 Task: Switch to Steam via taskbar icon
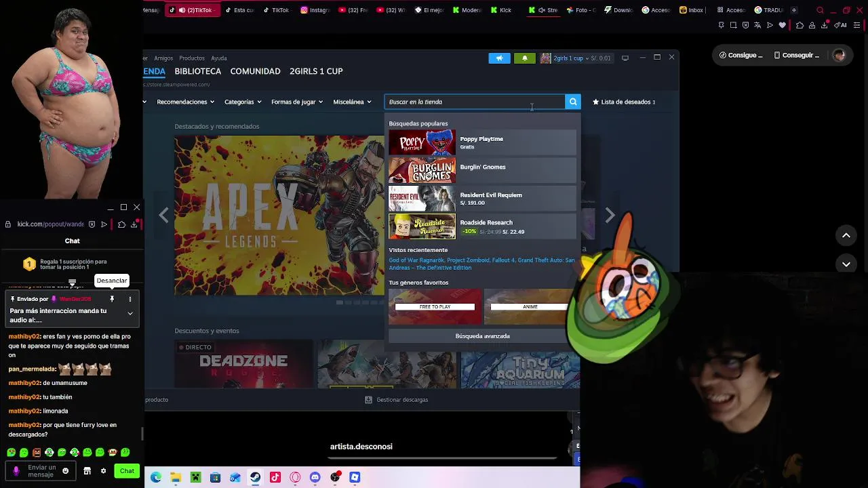point(255,477)
